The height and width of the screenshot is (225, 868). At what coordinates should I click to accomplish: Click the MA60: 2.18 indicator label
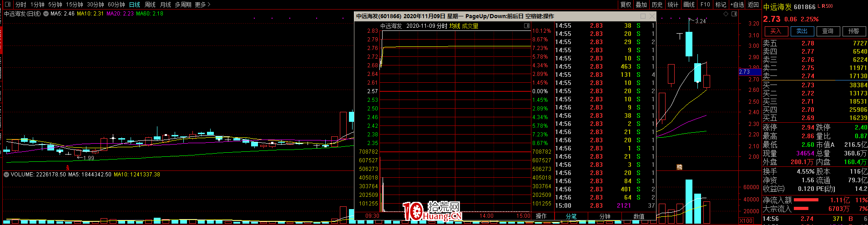click(x=150, y=14)
